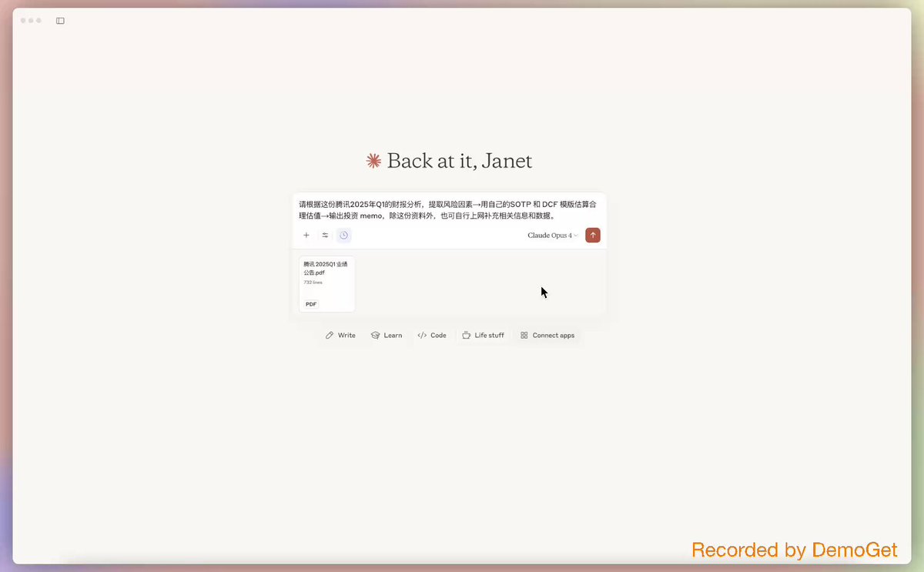Send message with the arrow button

click(x=593, y=236)
